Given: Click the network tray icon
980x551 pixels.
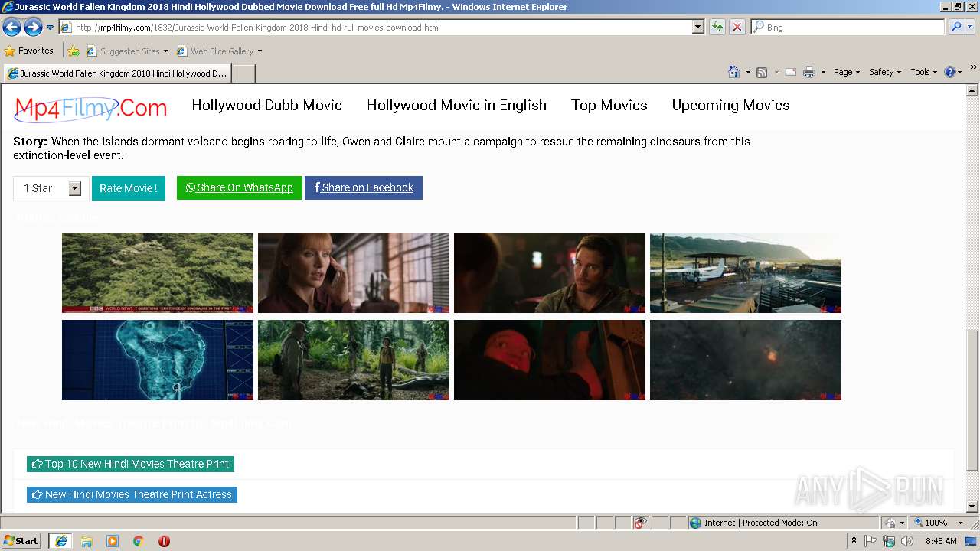Looking at the screenshot, I should 889,541.
